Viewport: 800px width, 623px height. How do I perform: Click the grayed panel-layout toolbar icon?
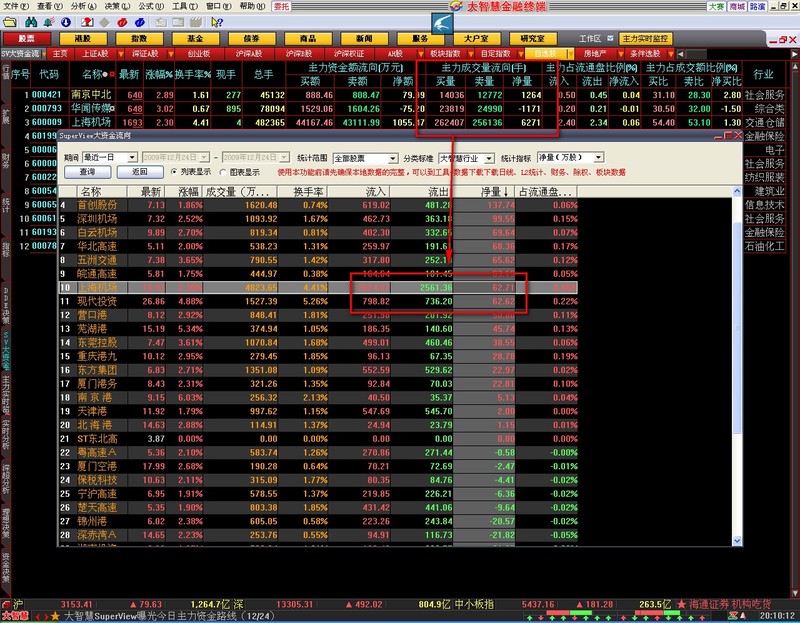point(178,22)
